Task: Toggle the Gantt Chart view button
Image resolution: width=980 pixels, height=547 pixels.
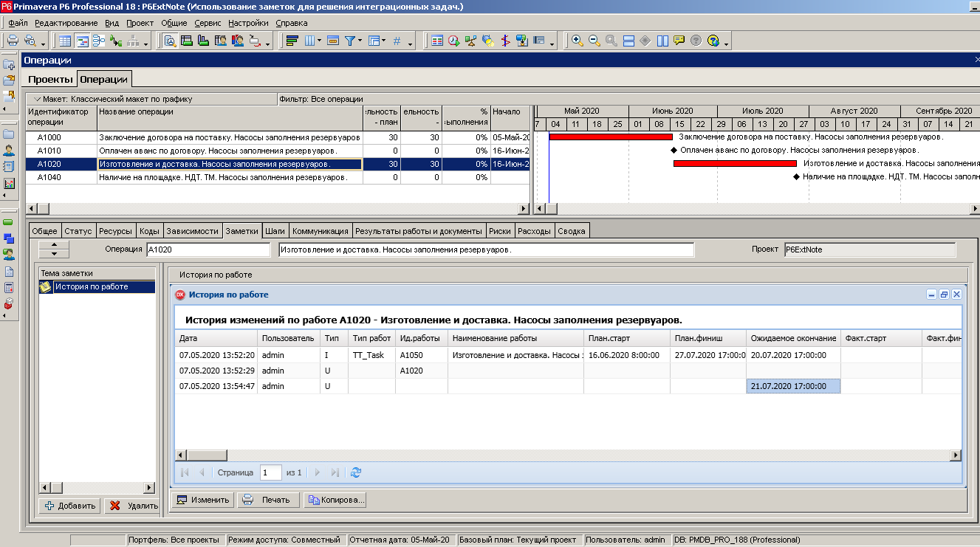Action: pyautogui.click(x=82, y=41)
